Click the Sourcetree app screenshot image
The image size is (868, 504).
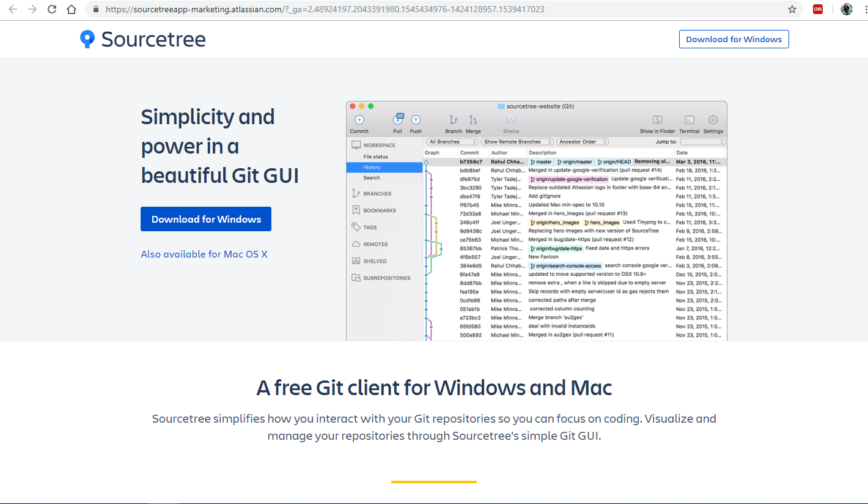537,221
